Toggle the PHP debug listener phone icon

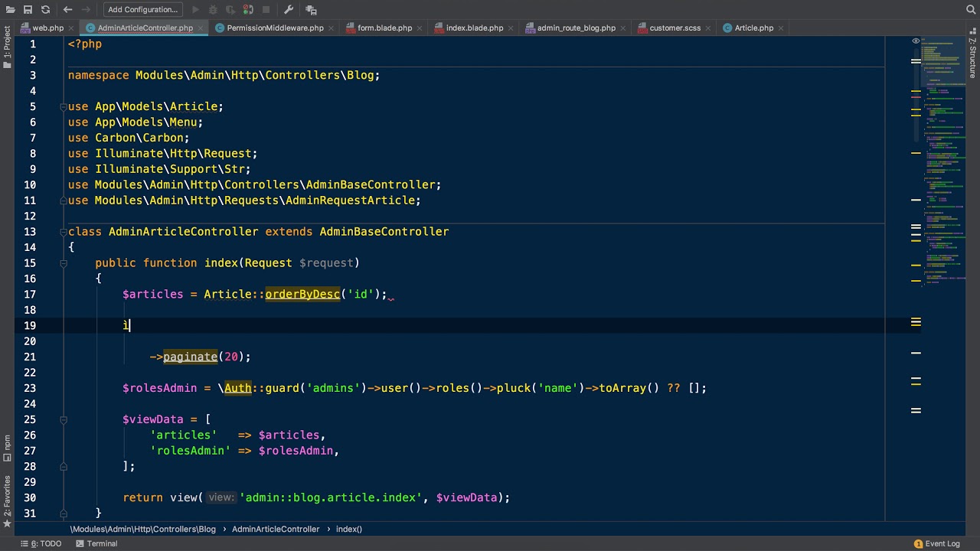click(248, 9)
